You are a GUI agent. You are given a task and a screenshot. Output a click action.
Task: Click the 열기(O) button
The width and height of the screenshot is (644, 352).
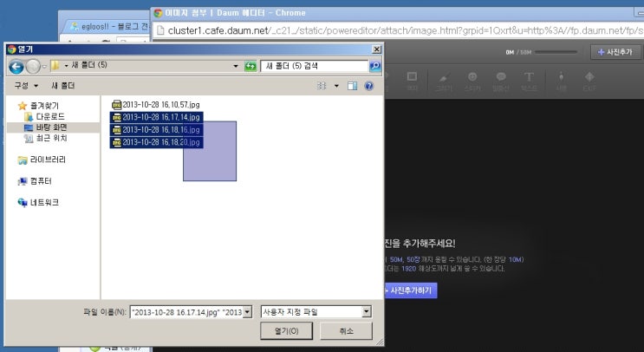coord(286,331)
